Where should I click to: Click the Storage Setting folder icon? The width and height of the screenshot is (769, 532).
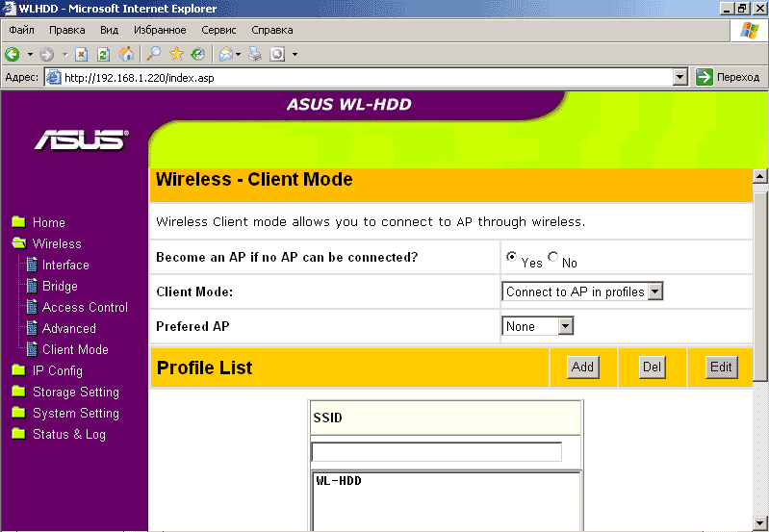[x=18, y=392]
